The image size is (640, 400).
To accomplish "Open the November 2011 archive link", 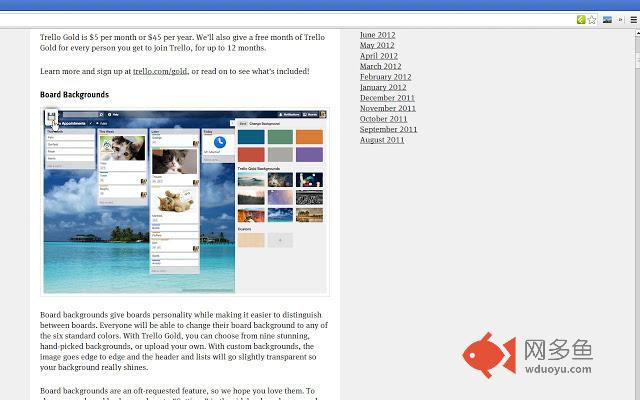I will [388, 108].
